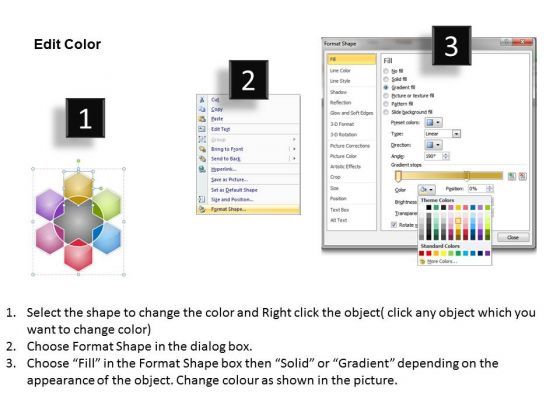Toggle the Rotate with shape checkbox
Viewport: 560px width, 420px height.
point(394,225)
